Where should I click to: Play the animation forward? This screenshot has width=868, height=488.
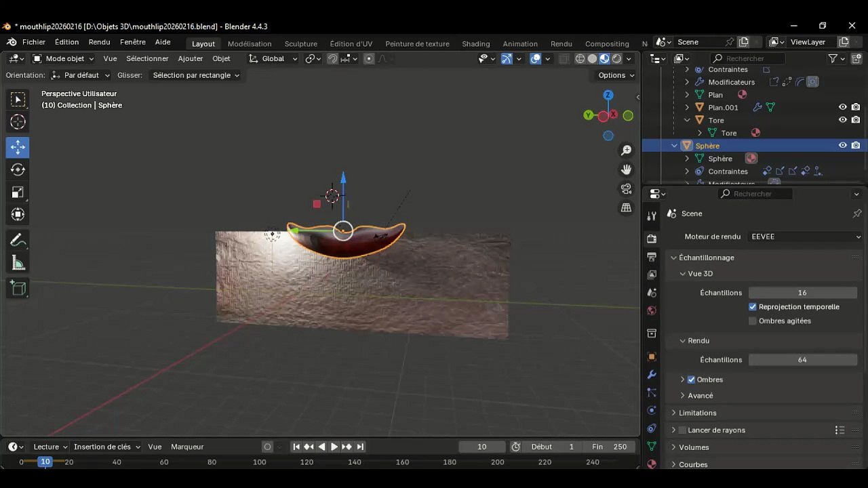pos(334,447)
